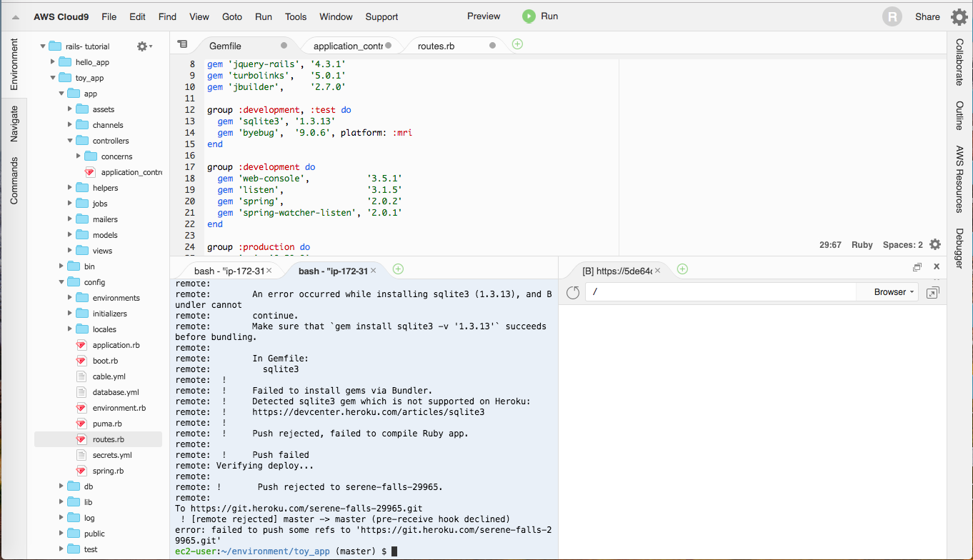Create a new editor tab via plus icon
The height and width of the screenshot is (560, 973).
click(x=517, y=44)
